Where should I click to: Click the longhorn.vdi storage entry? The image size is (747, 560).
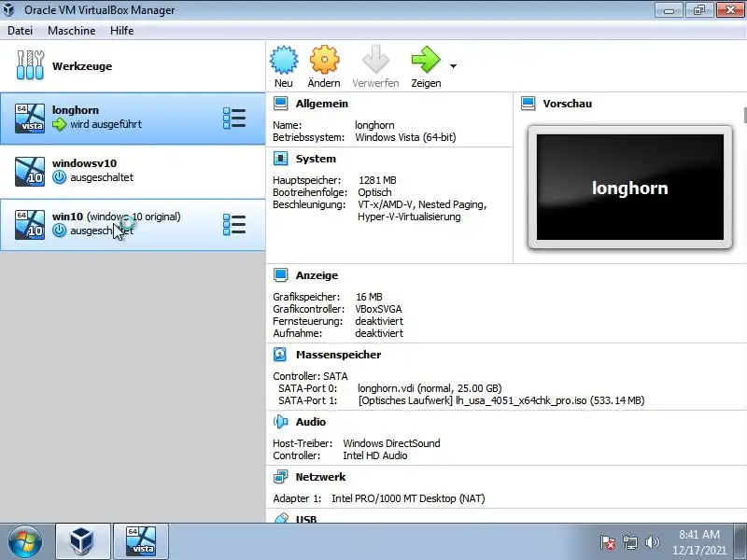coord(430,388)
